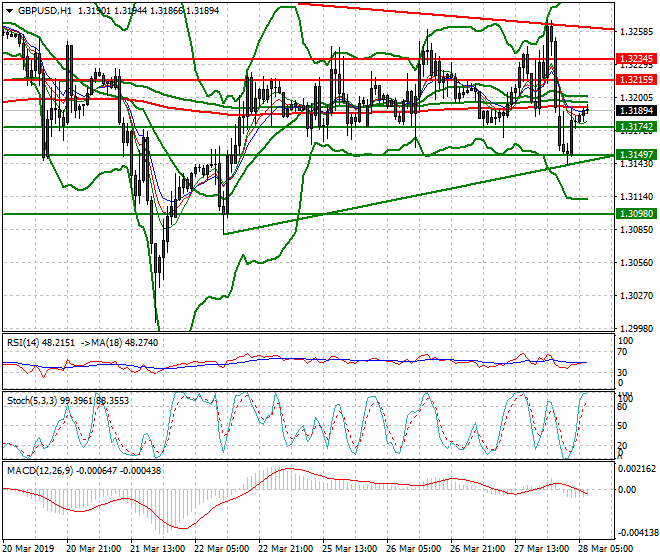Click the 25 Mar 13:00 time axis label

point(350,549)
